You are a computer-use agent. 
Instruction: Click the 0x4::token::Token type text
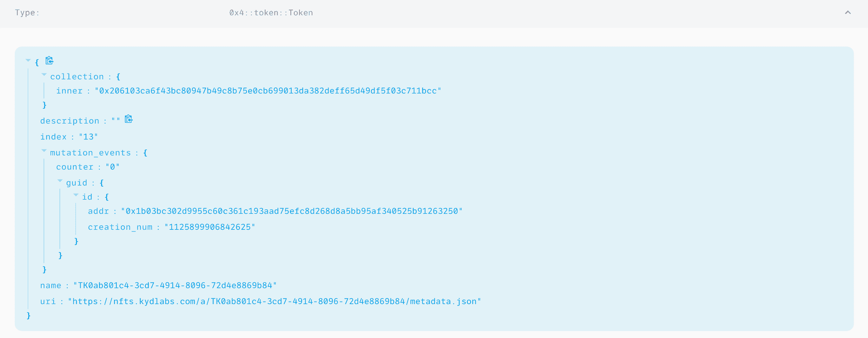tap(271, 13)
